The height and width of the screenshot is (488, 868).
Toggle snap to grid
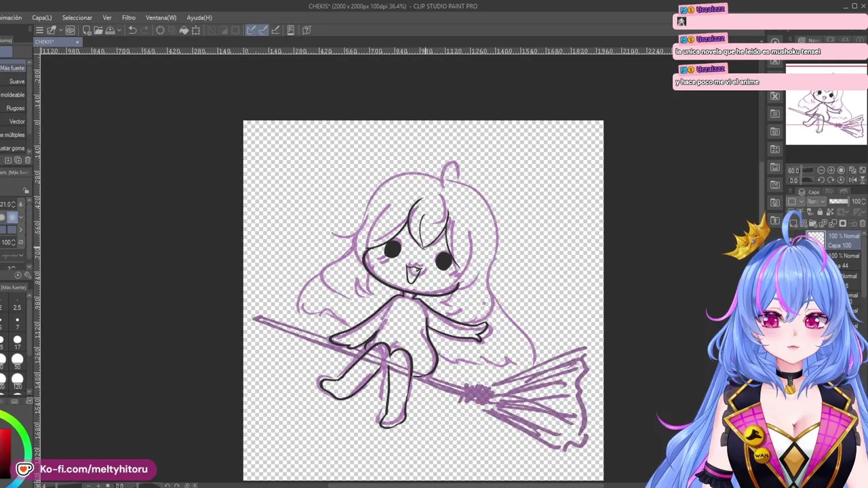(275, 30)
